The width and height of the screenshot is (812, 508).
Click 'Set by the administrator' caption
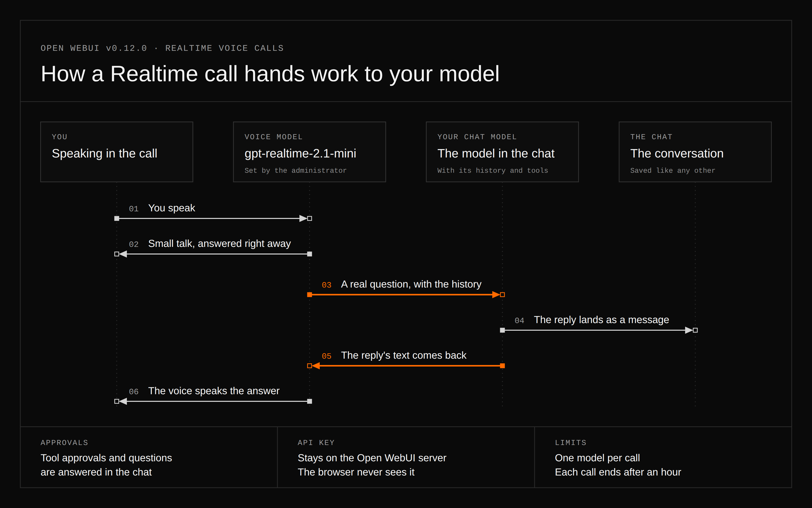click(x=295, y=171)
